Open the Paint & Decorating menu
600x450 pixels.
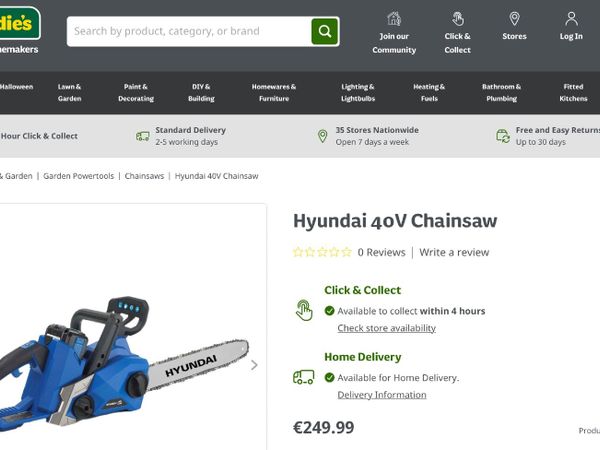pyautogui.click(x=136, y=93)
